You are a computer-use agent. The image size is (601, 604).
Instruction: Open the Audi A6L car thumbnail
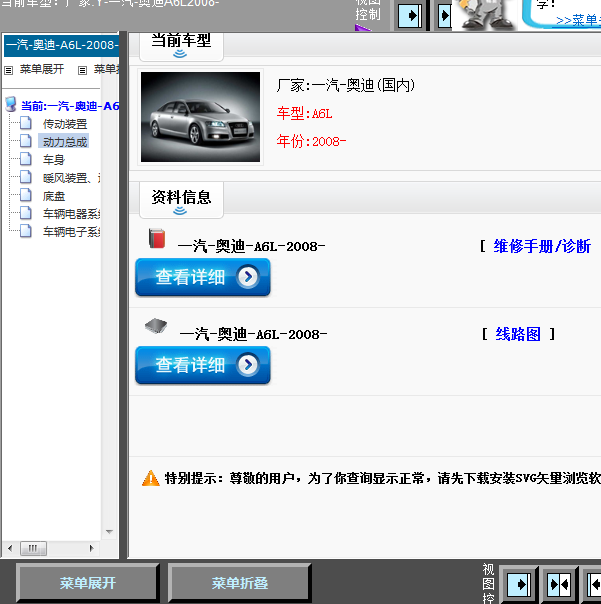[200, 117]
